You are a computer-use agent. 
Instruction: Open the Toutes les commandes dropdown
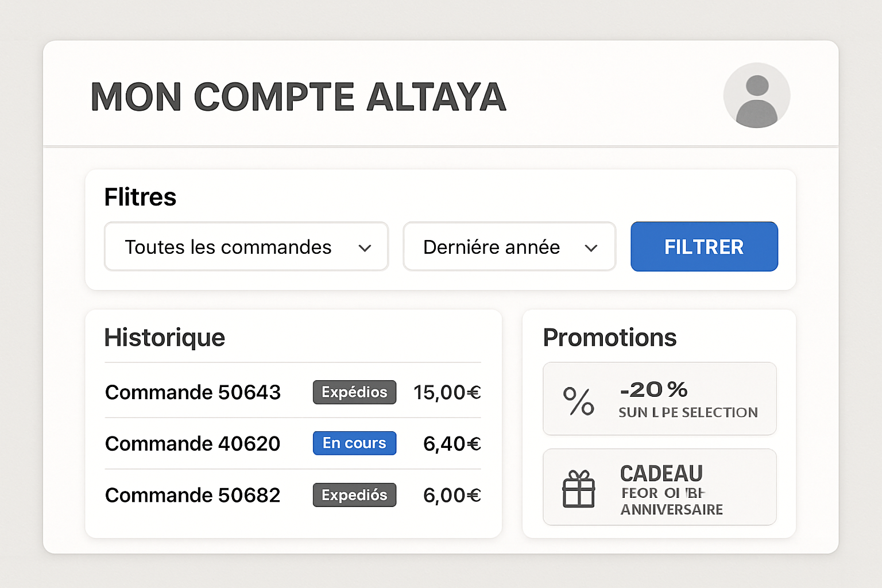(x=246, y=246)
